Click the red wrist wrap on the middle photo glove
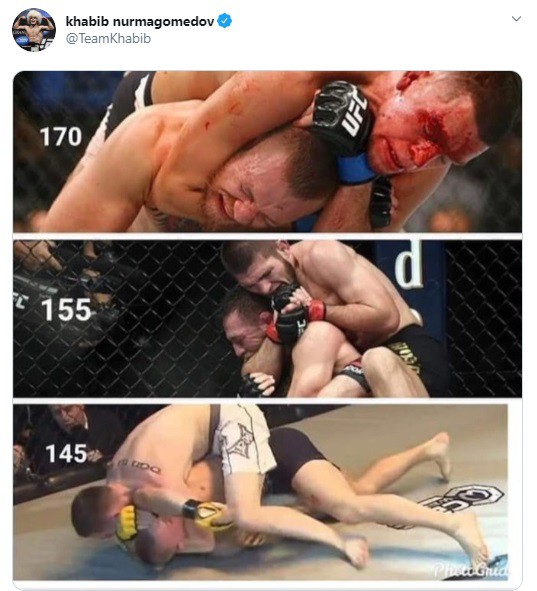537x591 pixels. pos(318,310)
